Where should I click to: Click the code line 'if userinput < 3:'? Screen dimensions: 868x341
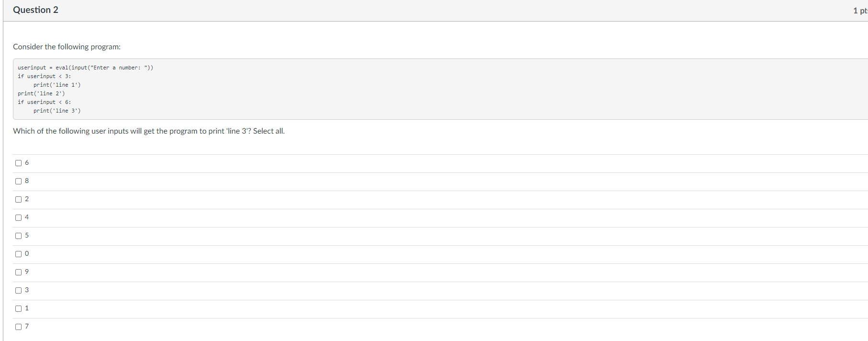pyautogui.click(x=45, y=76)
